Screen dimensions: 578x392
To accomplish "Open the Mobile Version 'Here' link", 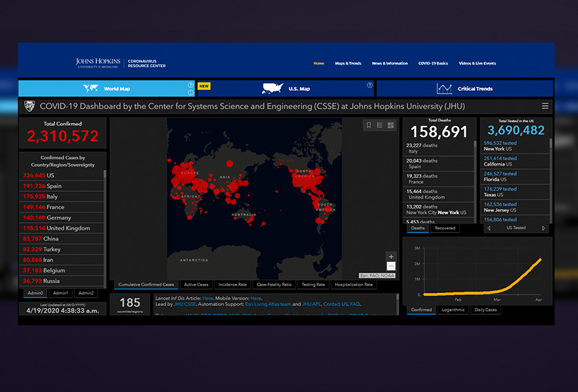I will [256, 298].
